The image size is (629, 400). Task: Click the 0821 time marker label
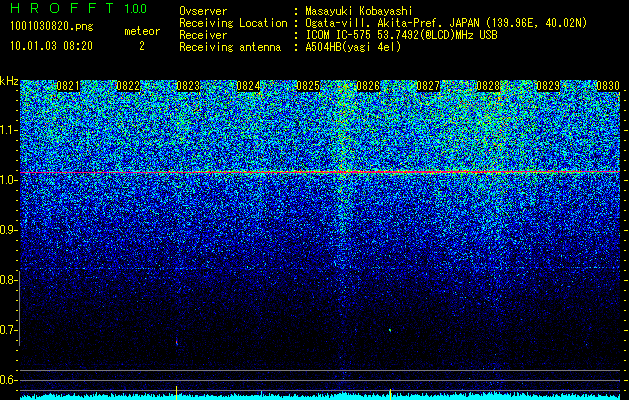[x=68, y=86]
